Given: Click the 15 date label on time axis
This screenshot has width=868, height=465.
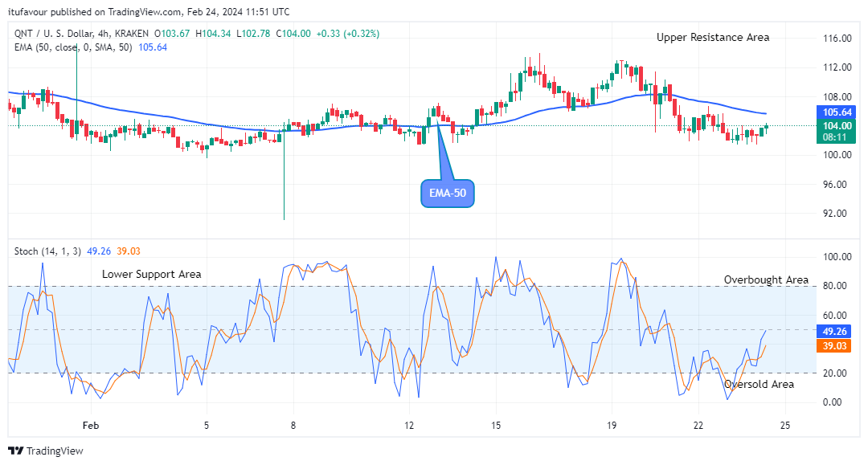Looking at the screenshot, I should click(x=496, y=426).
